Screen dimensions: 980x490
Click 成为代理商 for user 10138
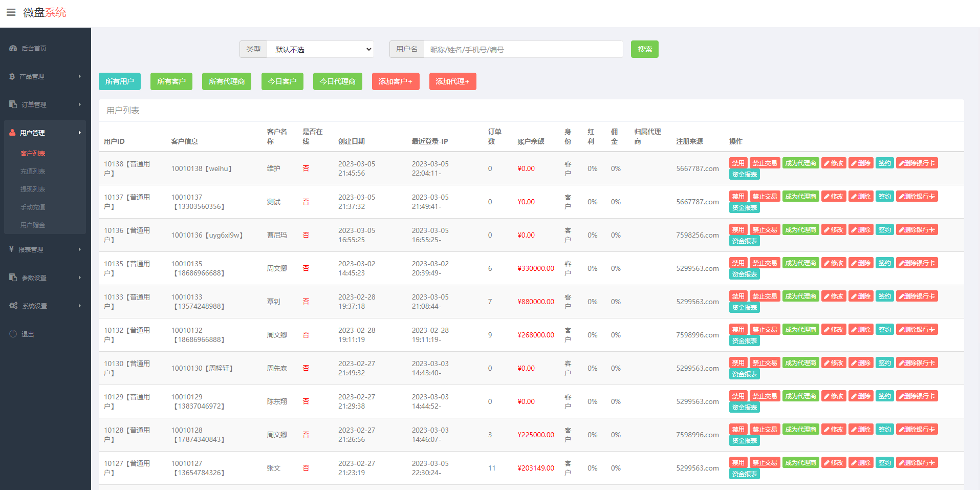[x=800, y=163]
